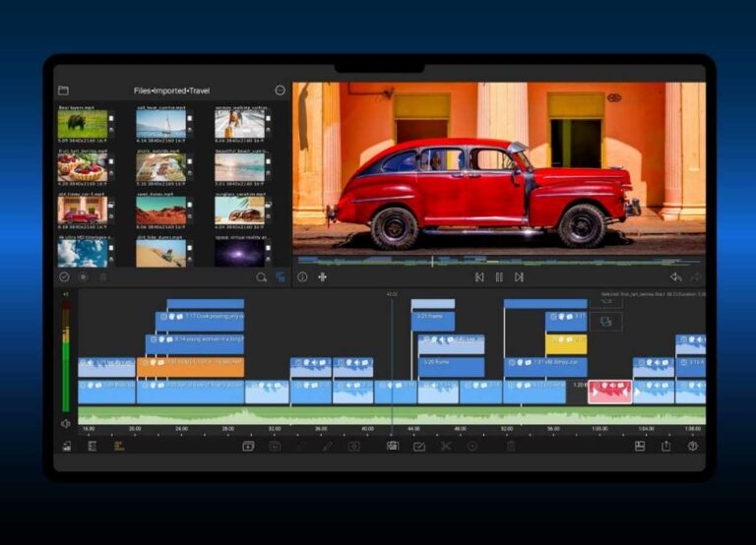
Task: Open the library search magnifier
Action: (261, 277)
